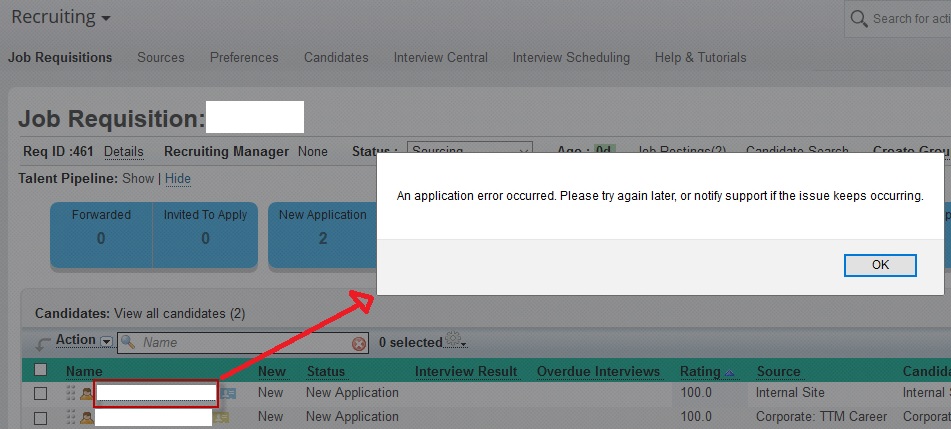Click the Internal Site source cell

click(790, 393)
